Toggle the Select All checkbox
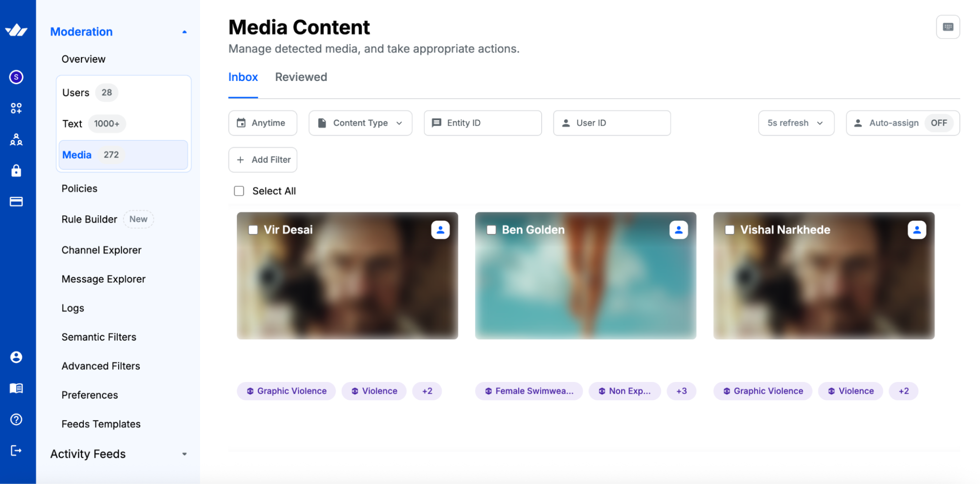The width and height of the screenshot is (980, 484). click(239, 191)
